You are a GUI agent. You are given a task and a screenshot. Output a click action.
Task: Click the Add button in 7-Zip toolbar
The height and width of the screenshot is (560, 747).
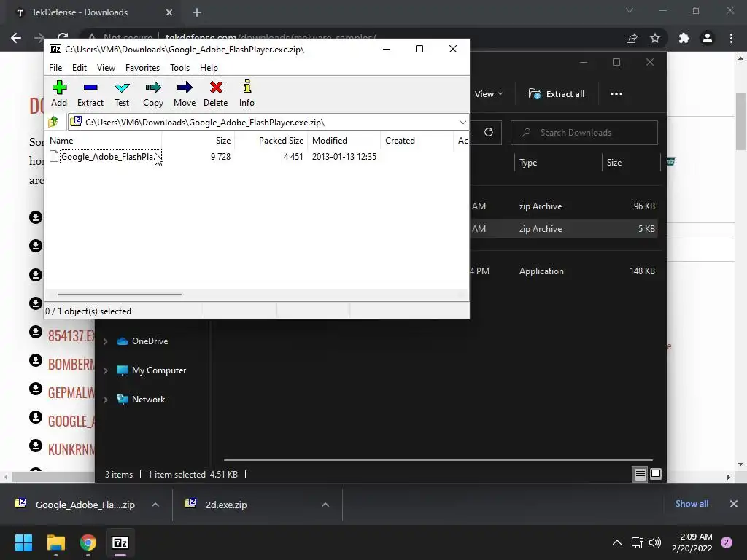(59, 94)
